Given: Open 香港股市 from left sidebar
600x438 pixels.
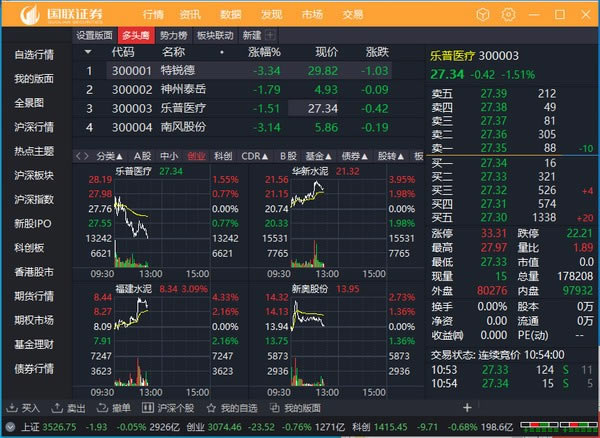Looking at the screenshot, I should point(34,271).
